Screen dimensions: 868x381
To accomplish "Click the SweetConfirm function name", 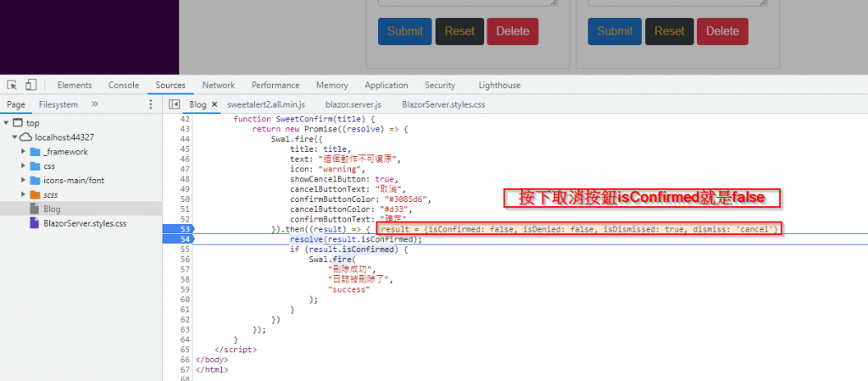I will tap(304, 119).
